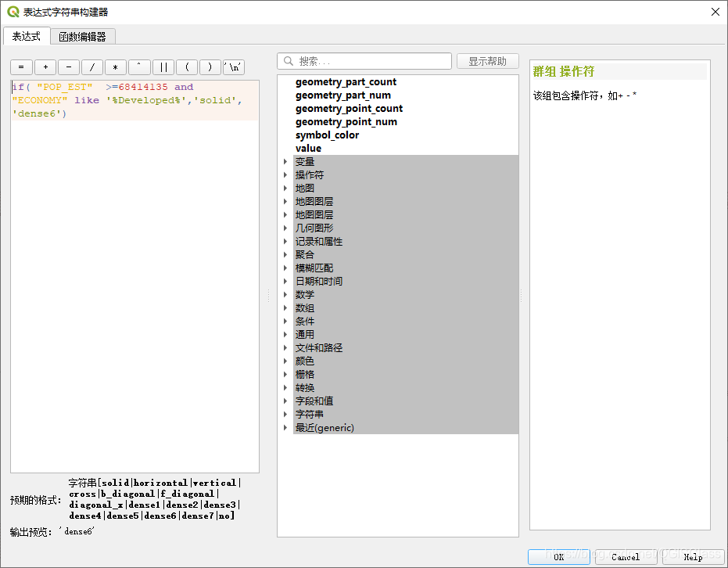Screen dimensions: 728x568
Task: Insert an opening parenthesis
Action: 187,67
